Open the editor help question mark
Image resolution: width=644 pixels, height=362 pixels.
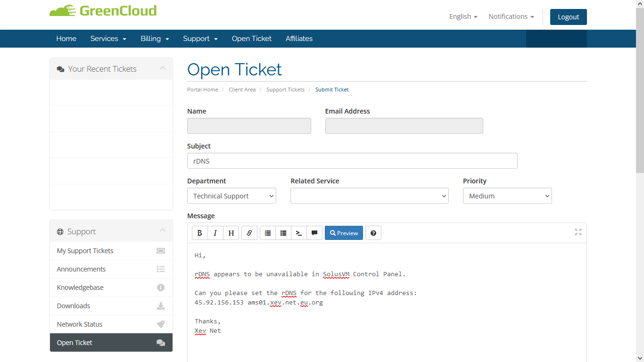coord(373,233)
